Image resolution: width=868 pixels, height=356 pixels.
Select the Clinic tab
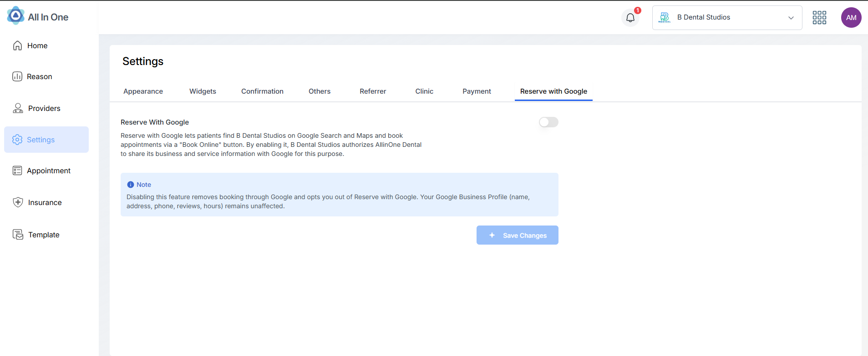pos(424,91)
